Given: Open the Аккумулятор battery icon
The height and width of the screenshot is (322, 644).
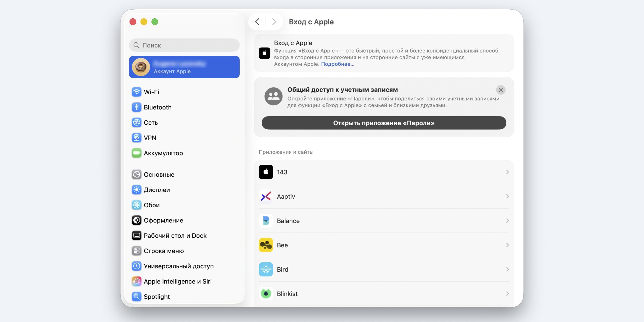Looking at the screenshot, I should pos(137,153).
